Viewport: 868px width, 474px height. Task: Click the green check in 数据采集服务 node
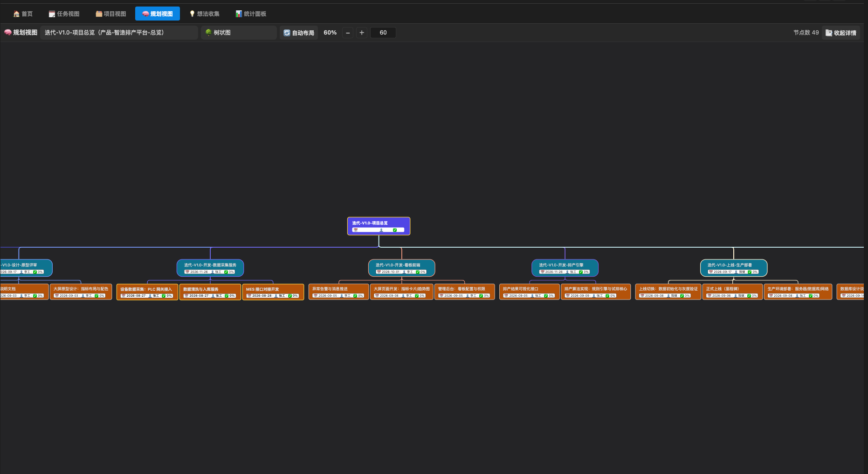click(227, 272)
